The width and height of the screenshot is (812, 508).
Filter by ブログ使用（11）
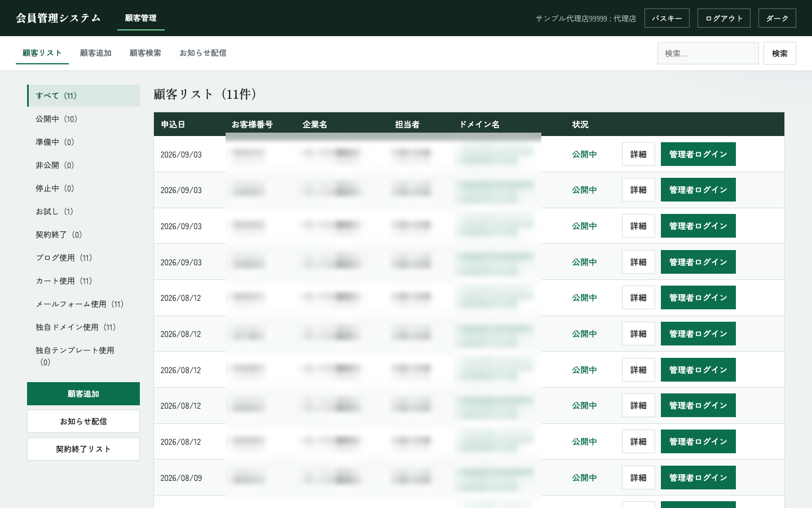(x=83, y=258)
